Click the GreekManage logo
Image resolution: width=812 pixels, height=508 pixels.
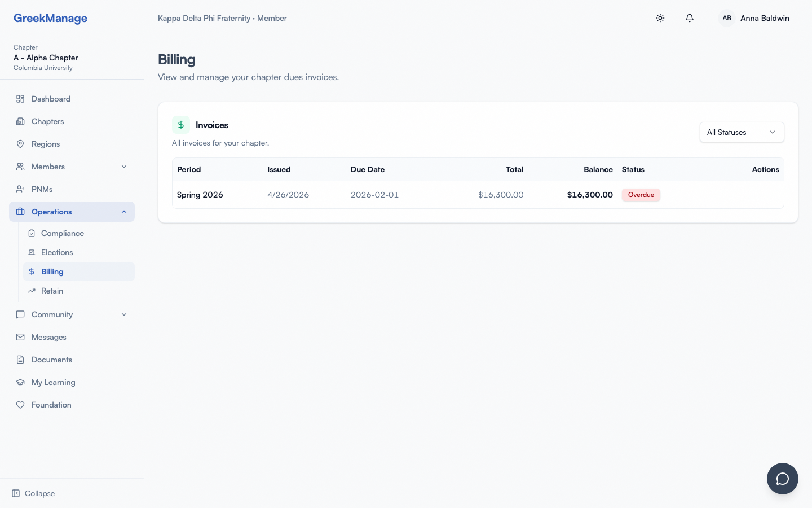(x=50, y=18)
